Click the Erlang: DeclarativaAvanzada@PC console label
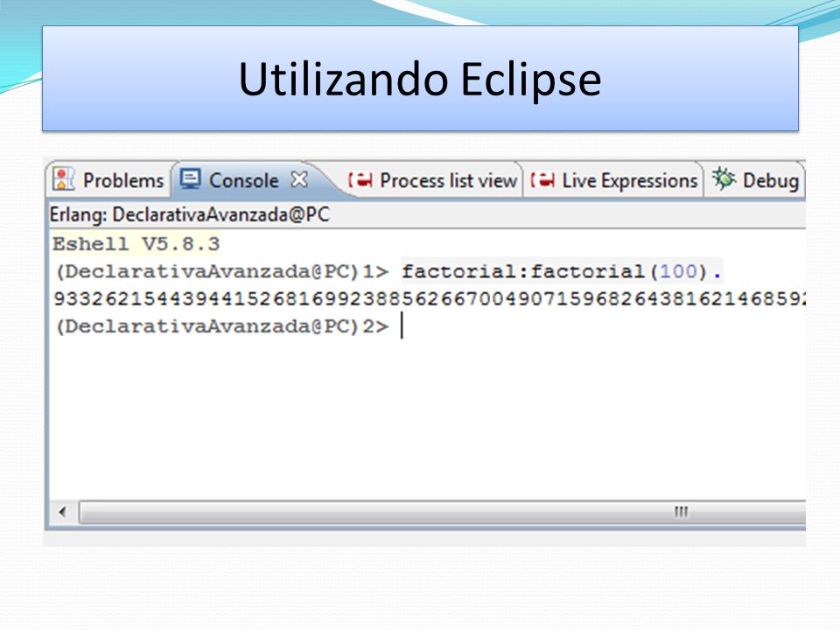840x630 pixels. [x=190, y=215]
